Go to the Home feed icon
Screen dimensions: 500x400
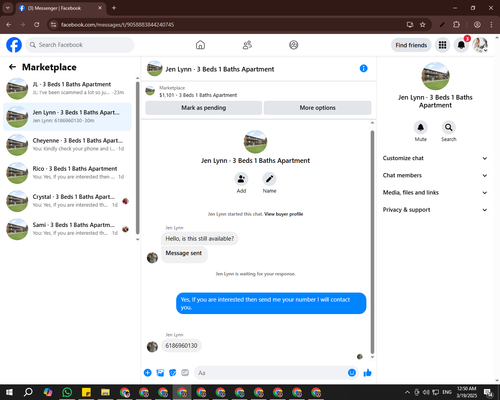[x=200, y=45]
